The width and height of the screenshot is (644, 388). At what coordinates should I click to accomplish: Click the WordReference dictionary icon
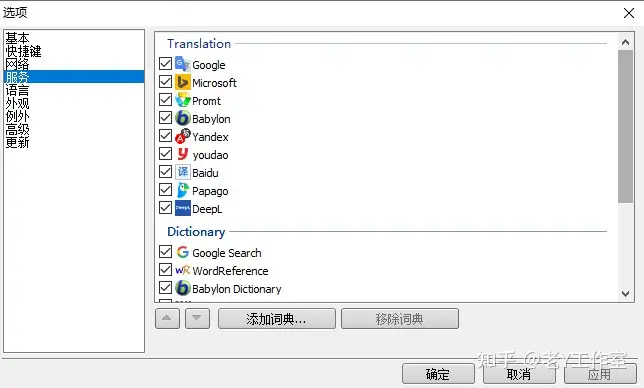[x=183, y=270]
